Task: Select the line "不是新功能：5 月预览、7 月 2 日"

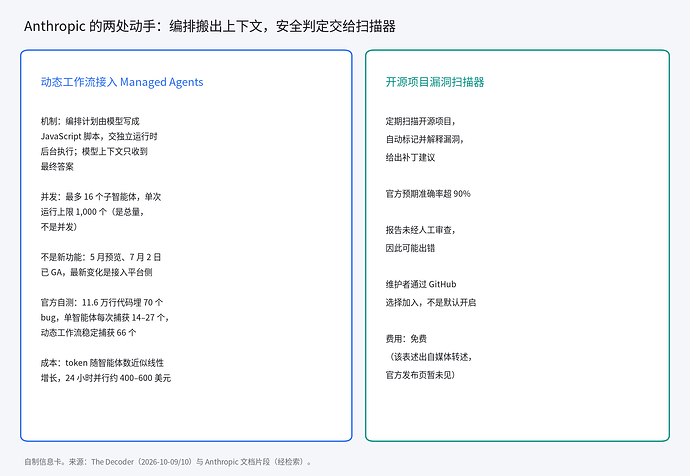Action: [x=101, y=257]
